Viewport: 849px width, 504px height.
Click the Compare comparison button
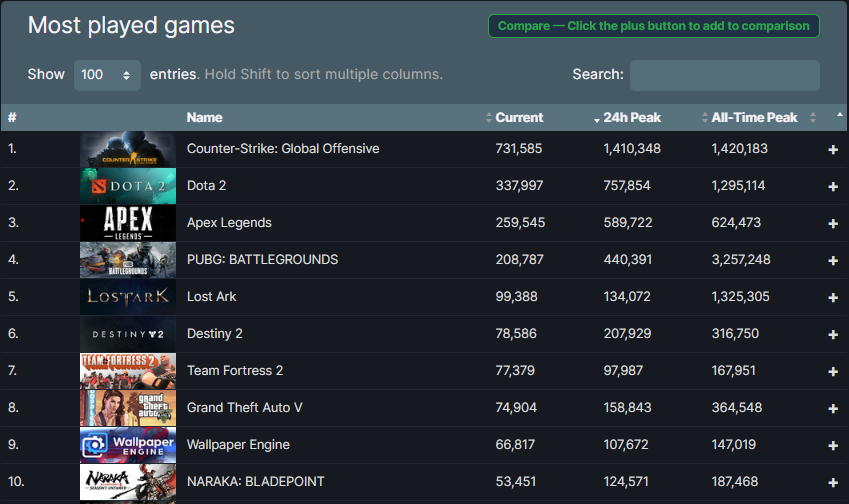pos(654,26)
